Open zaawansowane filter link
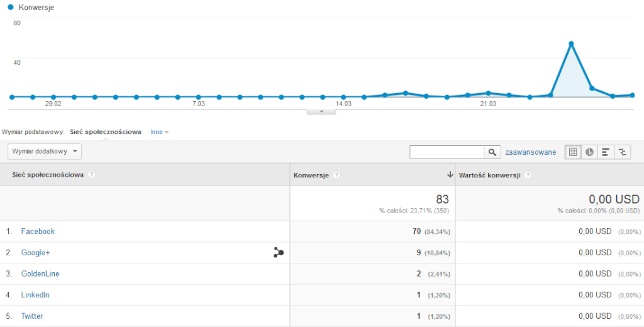Screen dimensions: 644x327 point(531,152)
